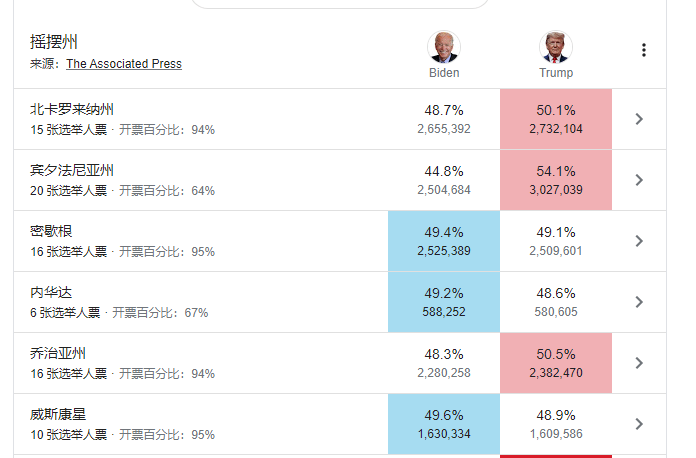696x458 pixels.
Task: Click Trump's red 54.1% Pennsylvania cell
Action: point(556,180)
